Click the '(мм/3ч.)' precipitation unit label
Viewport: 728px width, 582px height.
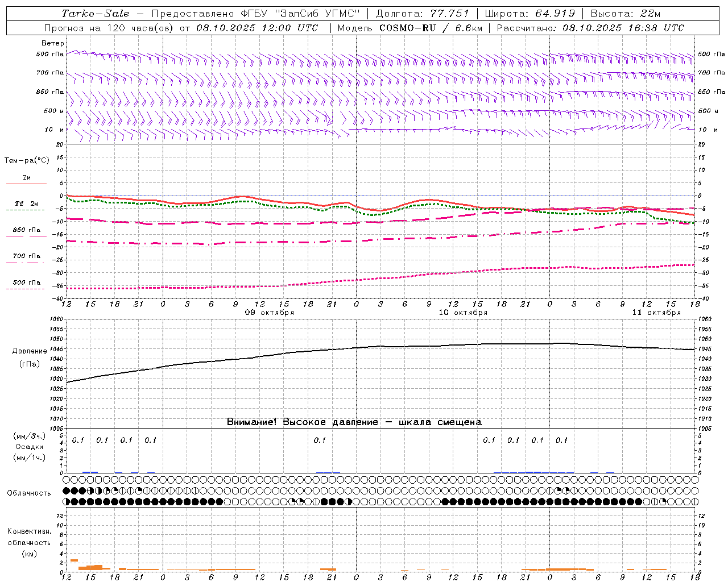coord(30,436)
